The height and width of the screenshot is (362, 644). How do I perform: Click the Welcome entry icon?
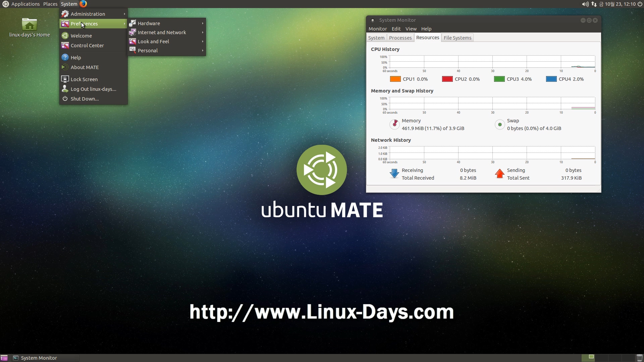pos(65,36)
